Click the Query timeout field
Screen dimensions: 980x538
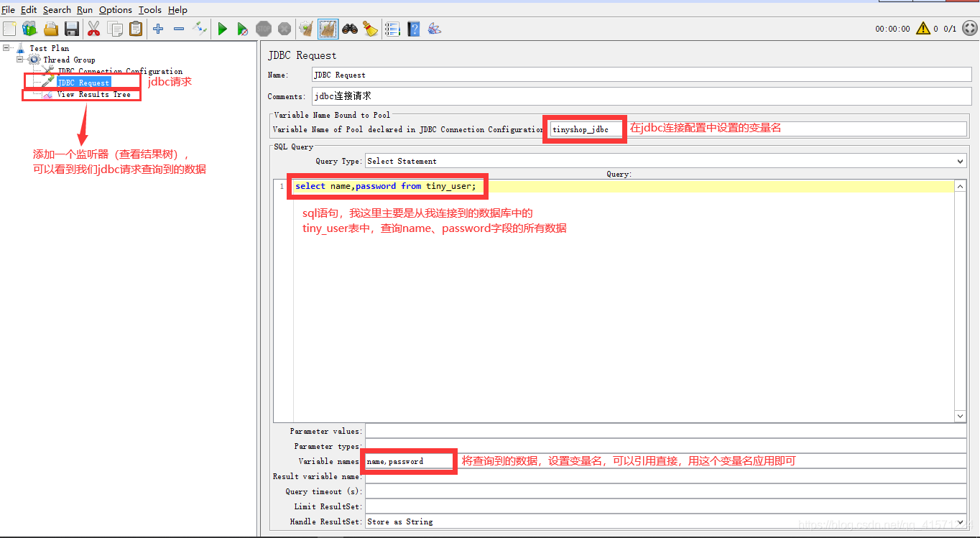click(x=665, y=491)
